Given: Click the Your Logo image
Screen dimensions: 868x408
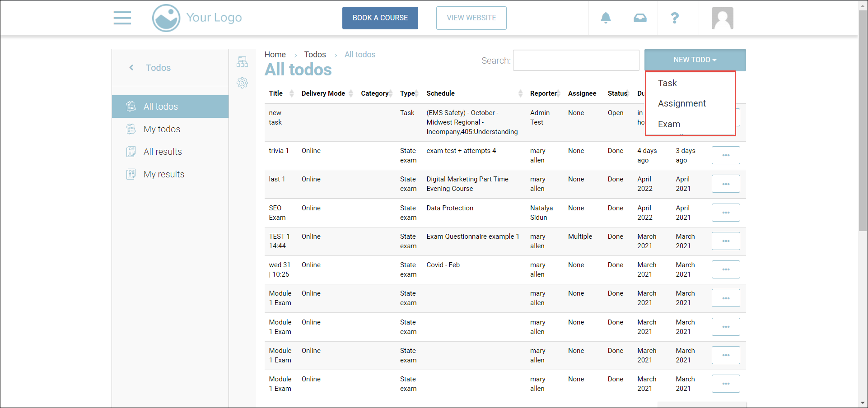Looking at the screenshot, I should pyautogui.click(x=197, y=18).
